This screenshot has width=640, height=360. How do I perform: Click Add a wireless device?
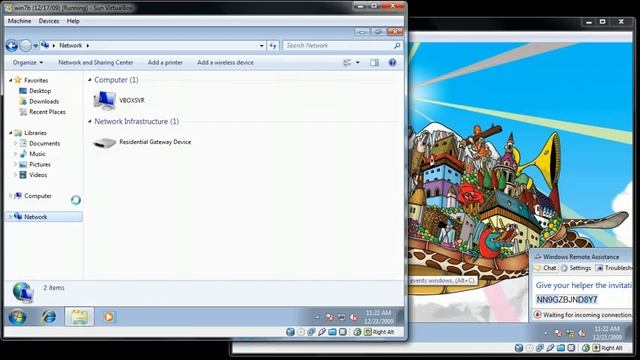(x=225, y=62)
